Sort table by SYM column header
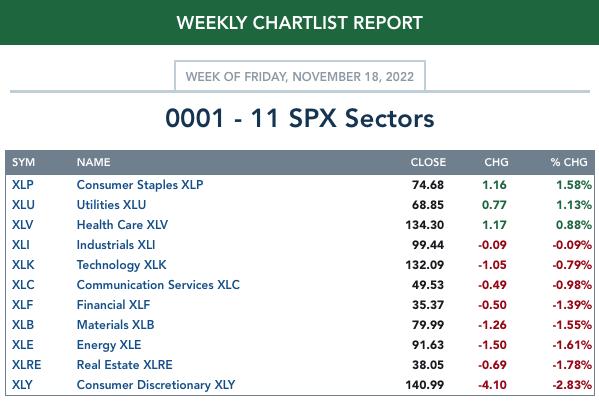The height and width of the screenshot is (403, 599). click(x=23, y=162)
